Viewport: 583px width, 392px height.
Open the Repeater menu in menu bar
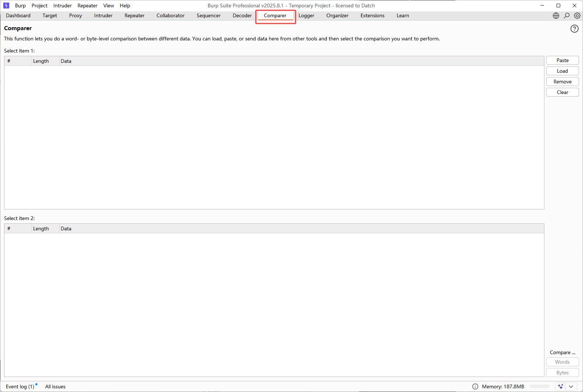[x=87, y=6]
